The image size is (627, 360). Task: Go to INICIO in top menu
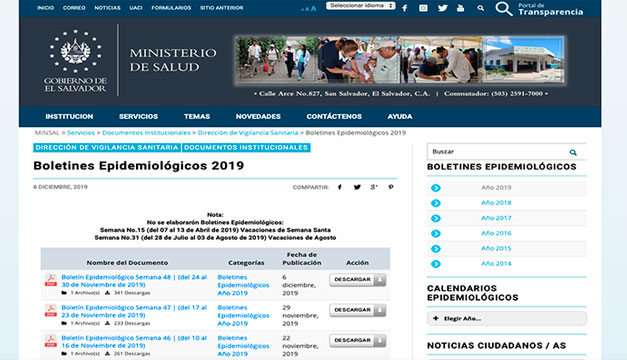click(46, 8)
